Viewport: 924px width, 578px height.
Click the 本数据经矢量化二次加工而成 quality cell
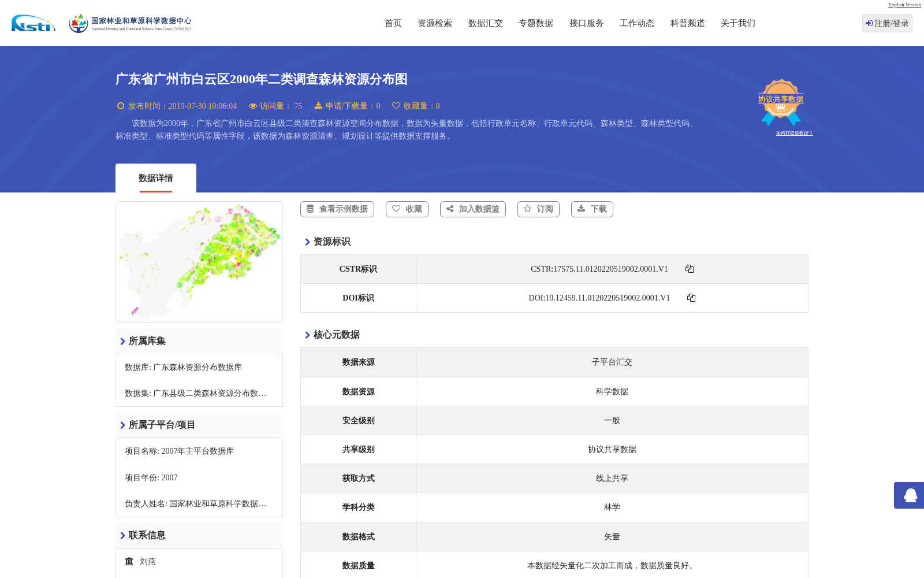click(612, 566)
